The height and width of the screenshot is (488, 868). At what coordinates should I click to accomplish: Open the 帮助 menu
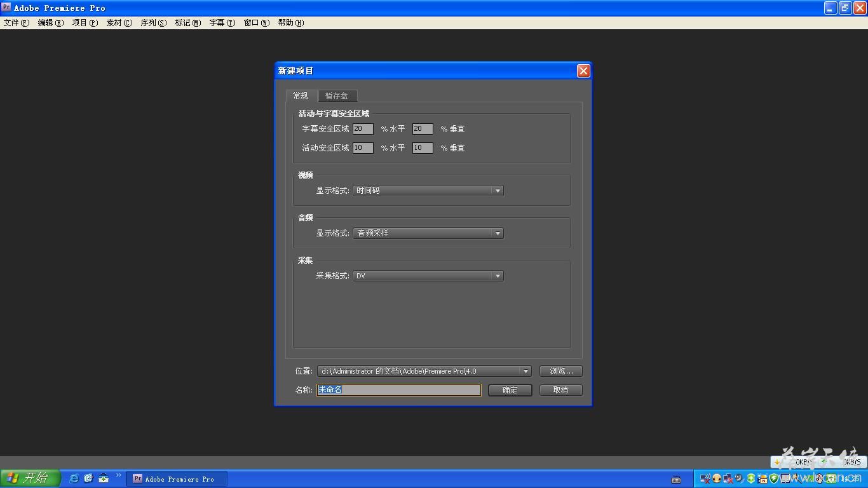tap(290, 23)
